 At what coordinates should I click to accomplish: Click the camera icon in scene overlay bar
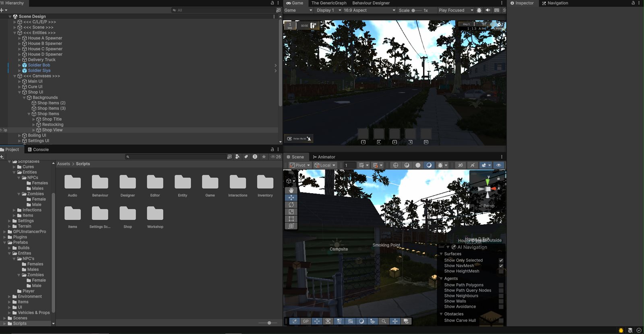[406, 321]
